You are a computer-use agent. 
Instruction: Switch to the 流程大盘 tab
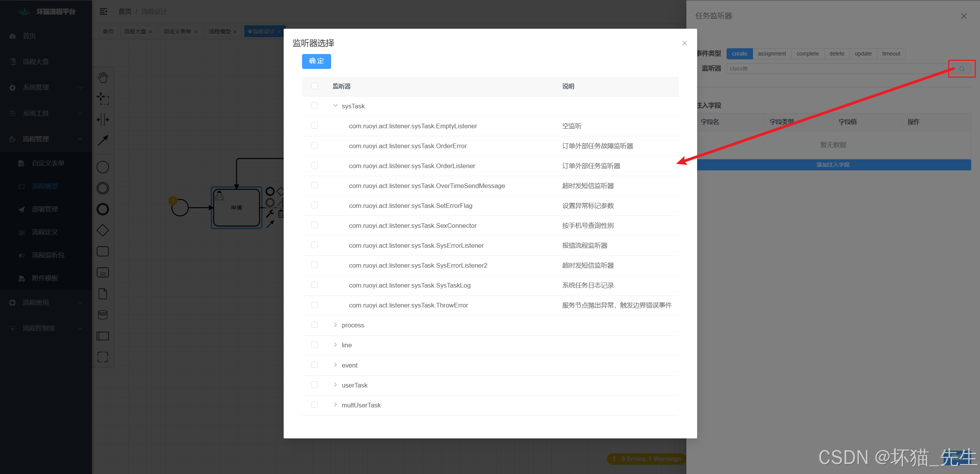(x=136, y=31)
